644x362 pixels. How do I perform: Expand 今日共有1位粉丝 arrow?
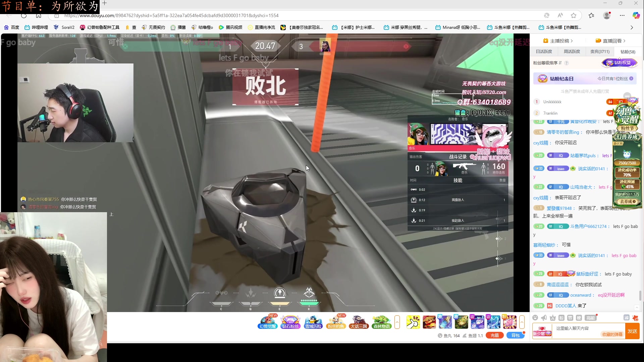(631, 79)
